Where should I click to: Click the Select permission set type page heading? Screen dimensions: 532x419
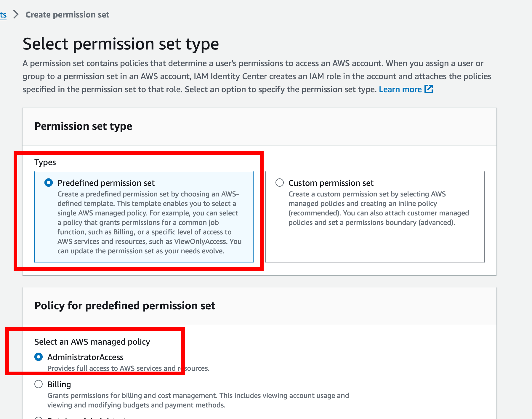point(121,44)
